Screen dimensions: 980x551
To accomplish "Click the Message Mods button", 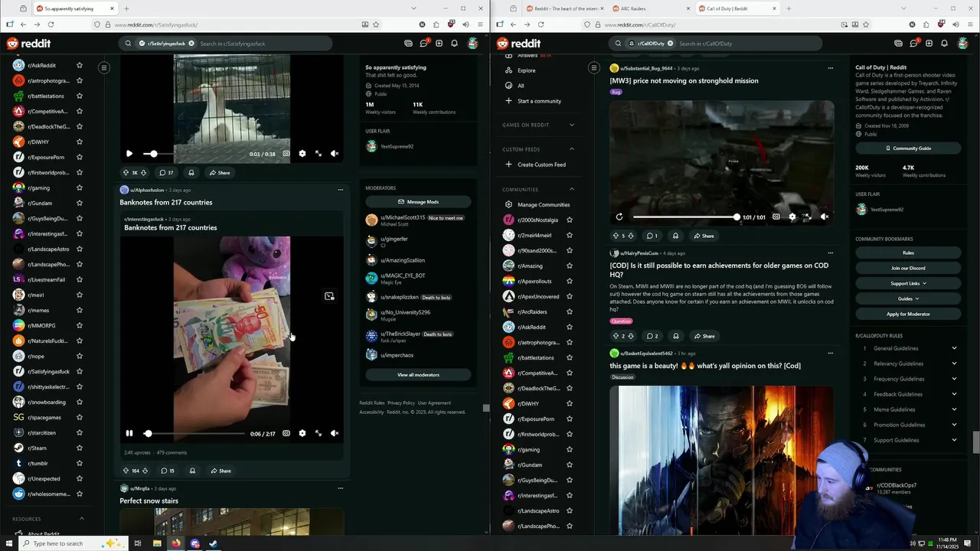I will click(x=418, y=202).
